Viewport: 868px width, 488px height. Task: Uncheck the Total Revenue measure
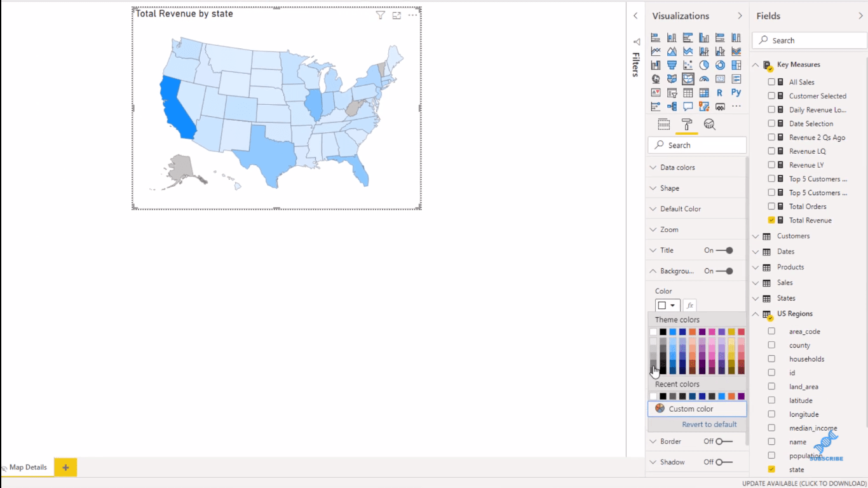click(x=771, y=220)
